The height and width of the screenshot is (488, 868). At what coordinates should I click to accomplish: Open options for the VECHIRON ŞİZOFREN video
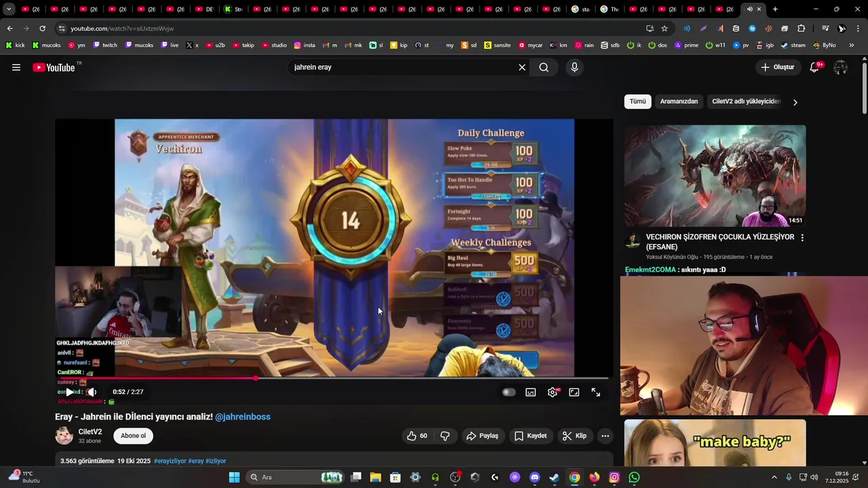pos(802,238)
